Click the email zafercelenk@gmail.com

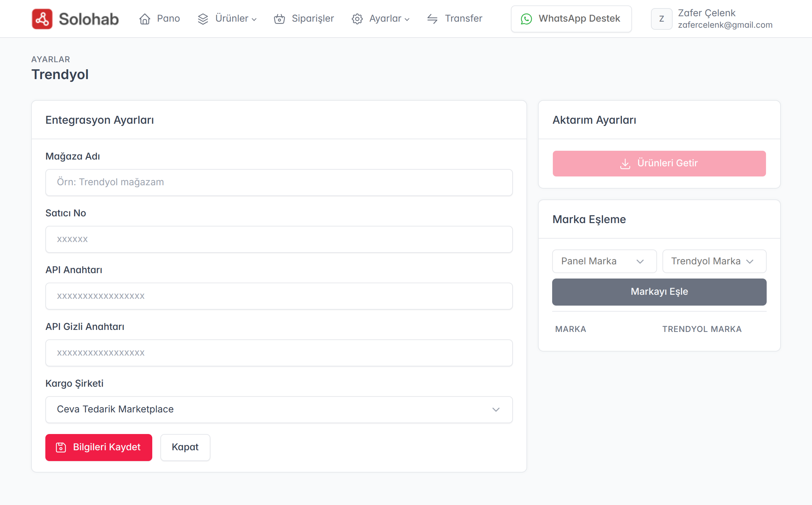[725, 25]
